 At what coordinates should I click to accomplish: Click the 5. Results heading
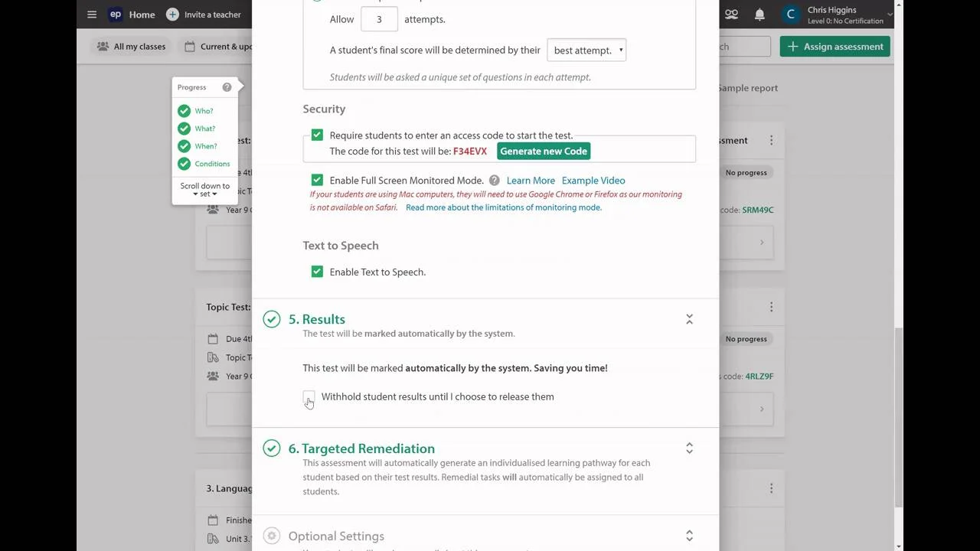pyautogui.click(x=317, y=319)
